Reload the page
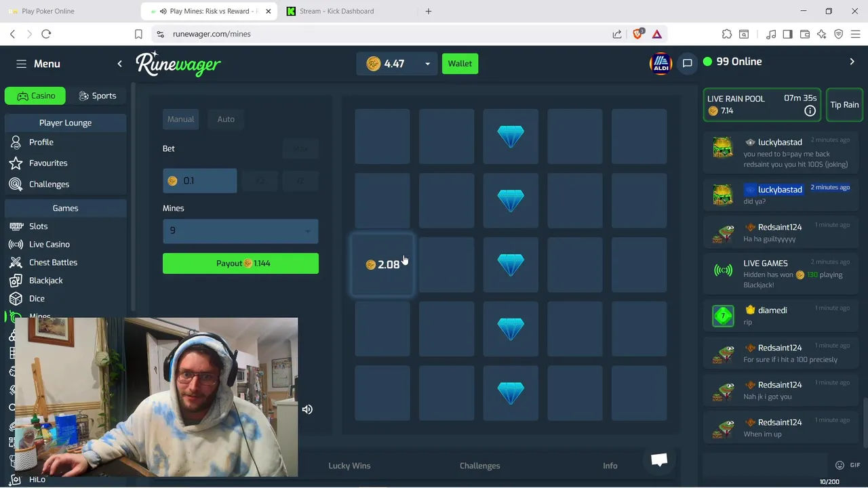The height and width of the screenshot is (488, 868). 46,34
